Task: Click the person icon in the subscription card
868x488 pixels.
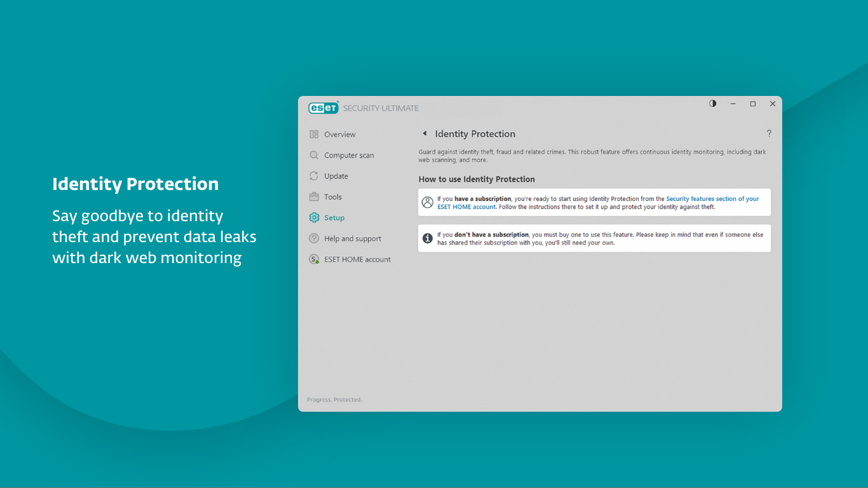Action: click(427, 202)
